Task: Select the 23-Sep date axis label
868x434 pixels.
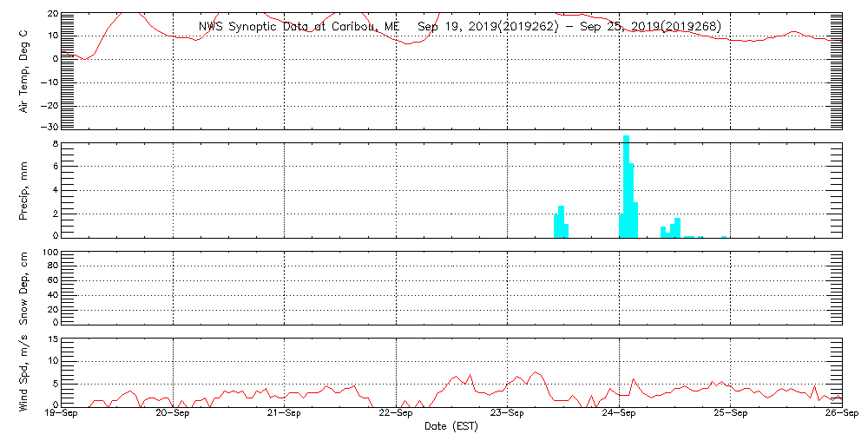Action: coord(507,414)
